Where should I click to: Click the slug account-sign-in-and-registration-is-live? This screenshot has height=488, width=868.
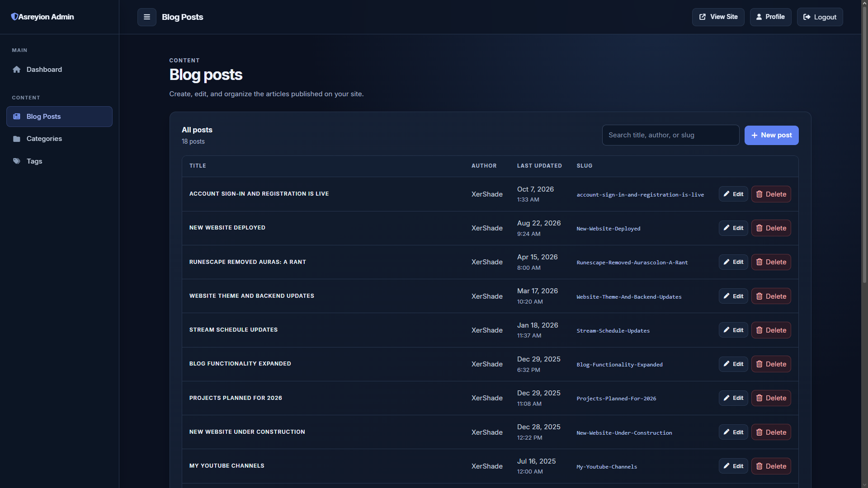click(x=640, y=195)
